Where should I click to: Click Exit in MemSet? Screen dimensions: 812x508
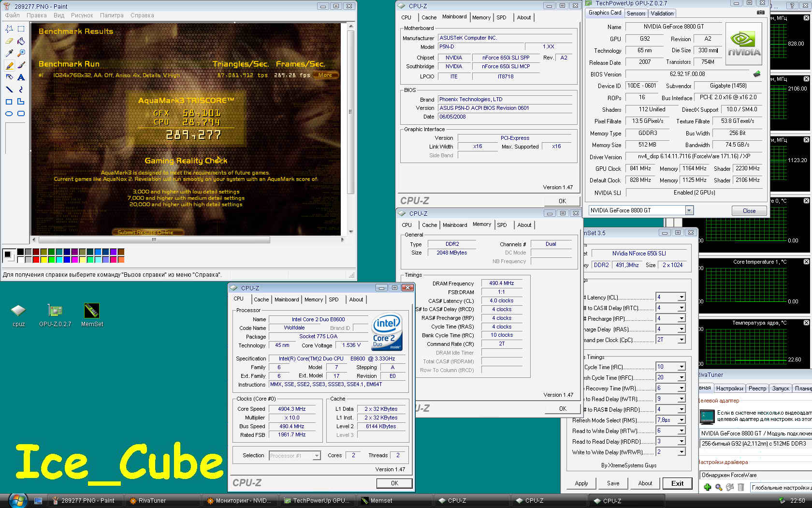tap(678, 483)
